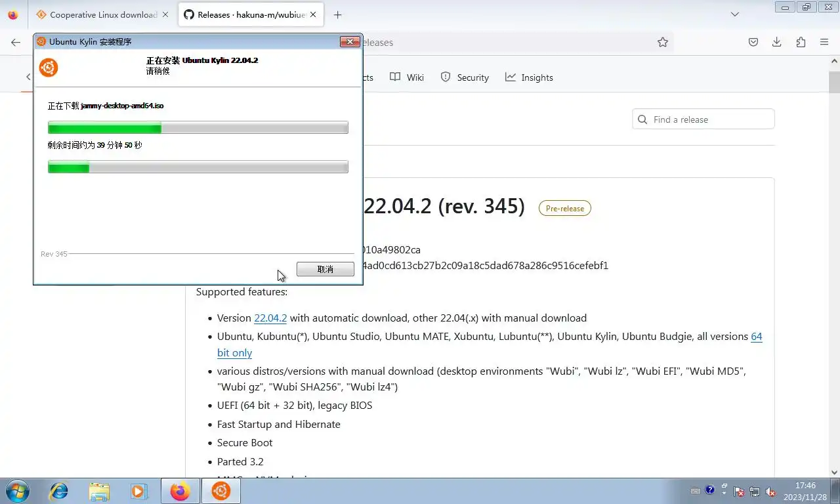Follow the 22.04.2 version link
This screenshot has height=504, width=840.
270,318
